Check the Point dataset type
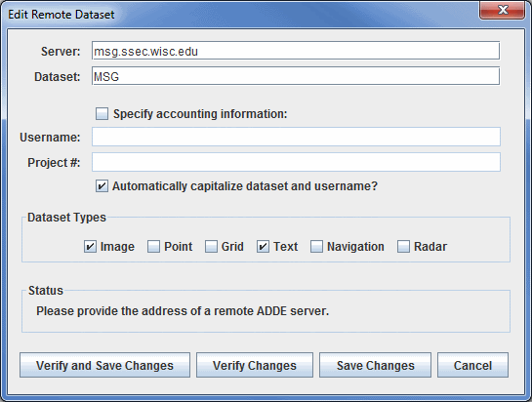 click(153, 246)
